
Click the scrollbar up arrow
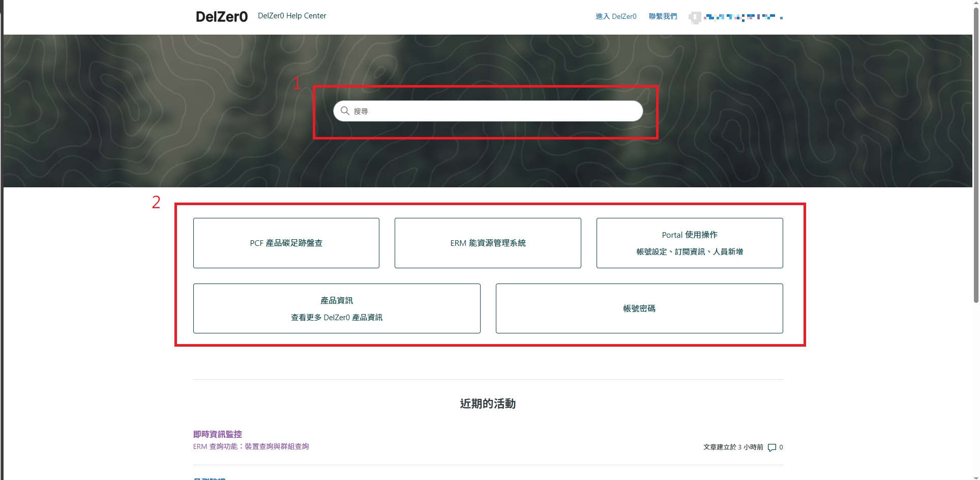[x=975, y=4]
